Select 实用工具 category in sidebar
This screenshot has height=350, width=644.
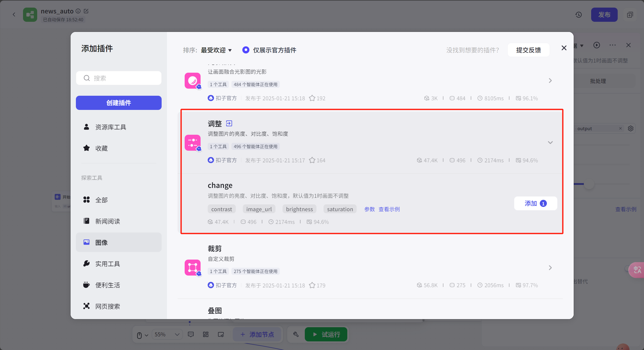[108, 264]
